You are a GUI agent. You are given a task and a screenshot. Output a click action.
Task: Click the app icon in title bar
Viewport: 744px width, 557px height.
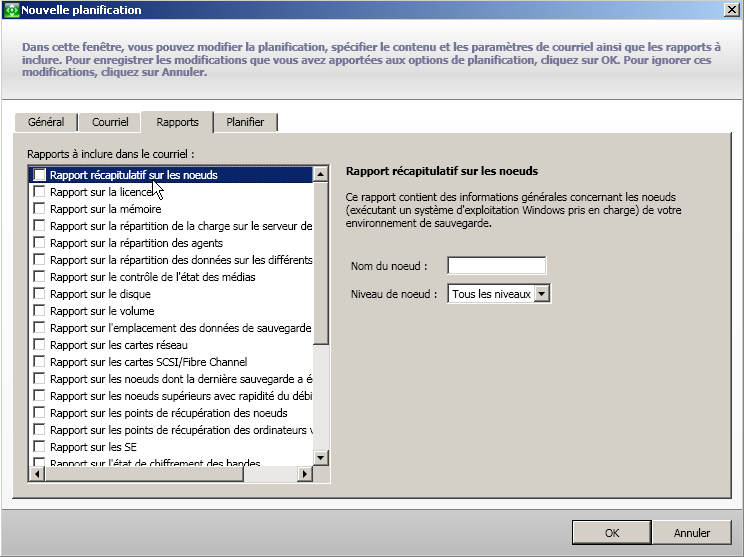[11, 10]
